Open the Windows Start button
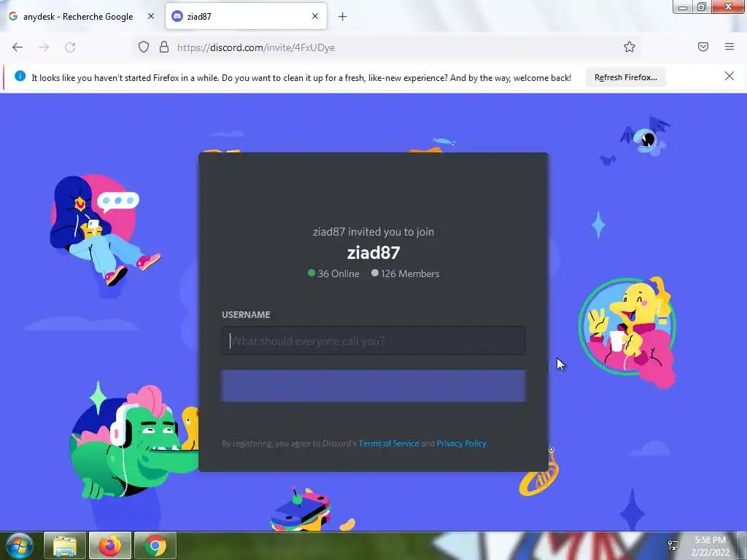Screen dimensions: 747x560 [x=20, y=545]
